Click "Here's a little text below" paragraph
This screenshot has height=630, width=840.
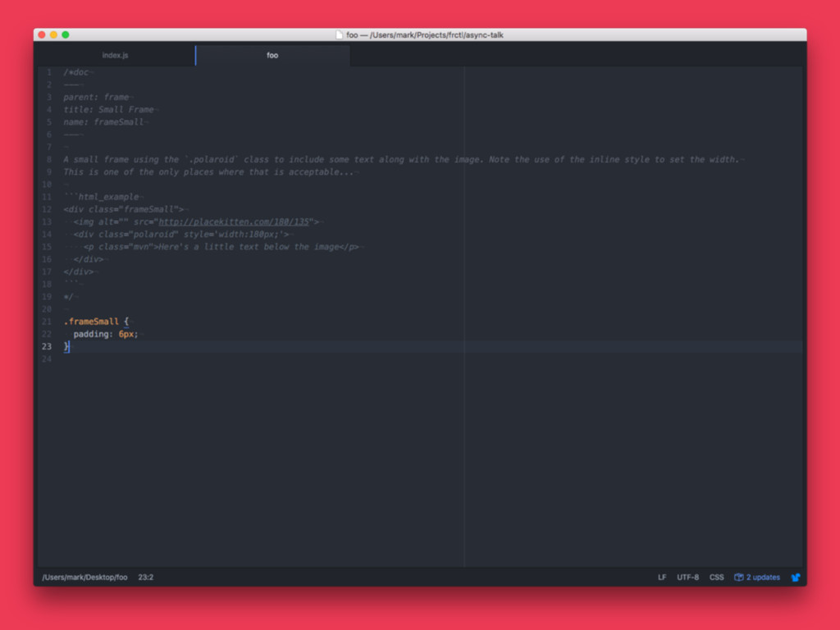[x=221, y=247]
